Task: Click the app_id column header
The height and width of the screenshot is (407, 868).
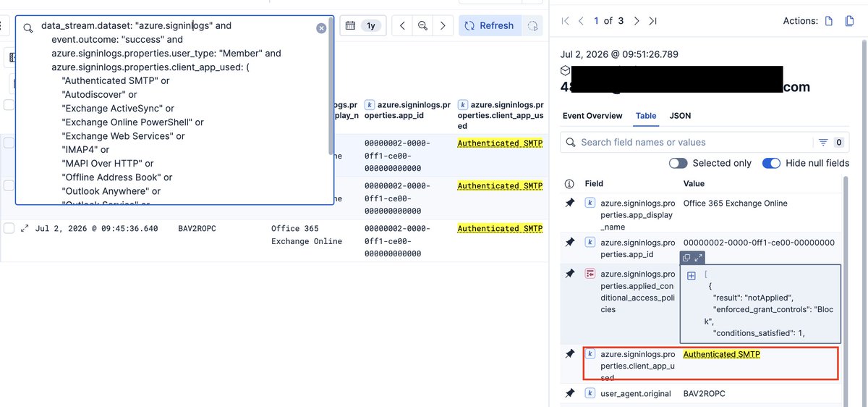Action: click(407, 109)
